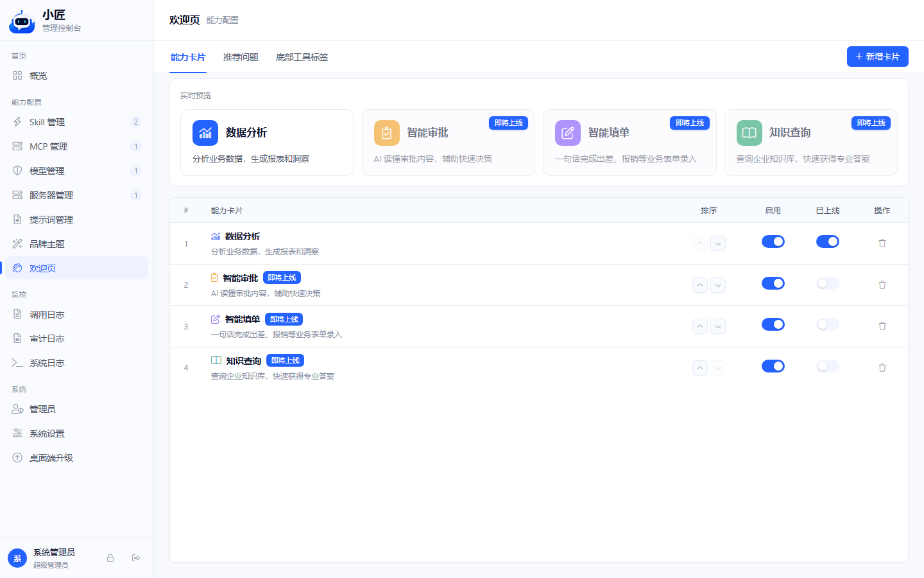Delete the 知识查询 card row
The height and width of the screenshot is (578, 924).
tap(882, 368)
